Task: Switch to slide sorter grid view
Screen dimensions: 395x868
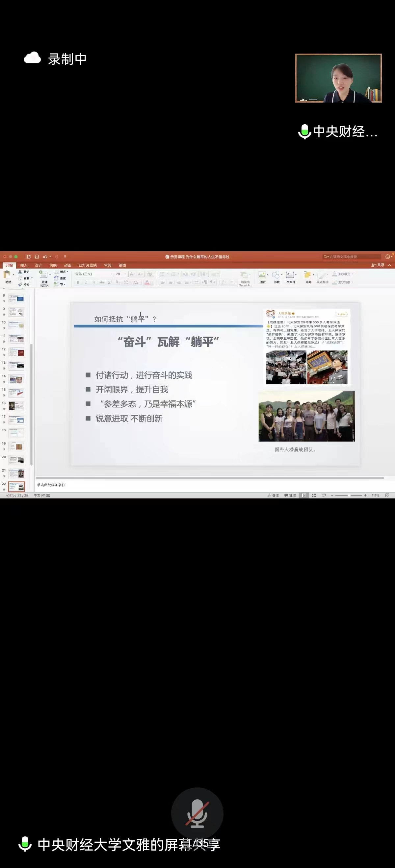Action: coord(314,495)
